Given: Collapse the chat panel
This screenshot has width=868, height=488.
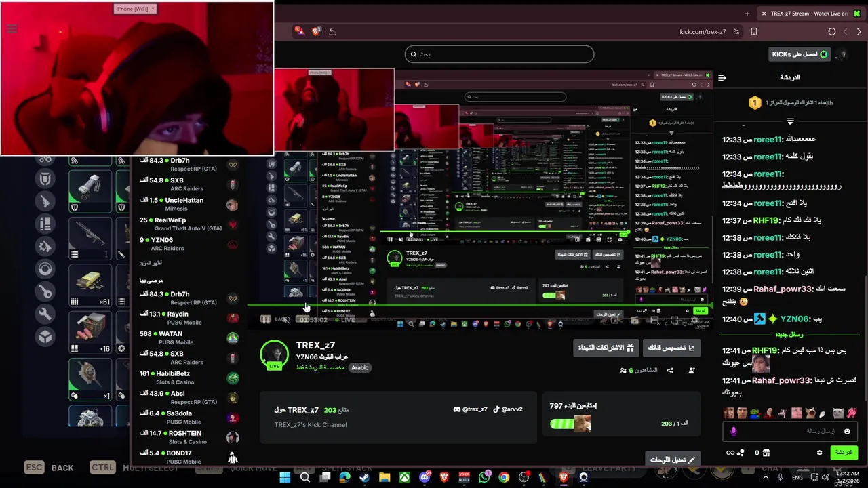Looking at the screenshot, I should [x=722, y=77].
